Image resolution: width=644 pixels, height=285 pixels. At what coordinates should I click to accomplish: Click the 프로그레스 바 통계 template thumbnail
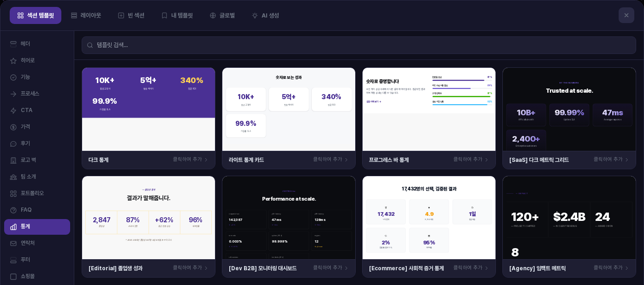point(429,109)
